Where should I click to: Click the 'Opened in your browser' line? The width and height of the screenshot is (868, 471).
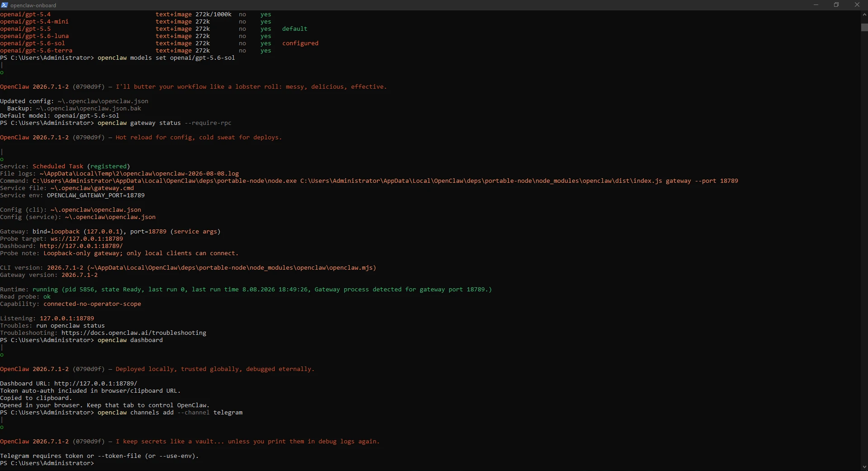tap(105, 405)
